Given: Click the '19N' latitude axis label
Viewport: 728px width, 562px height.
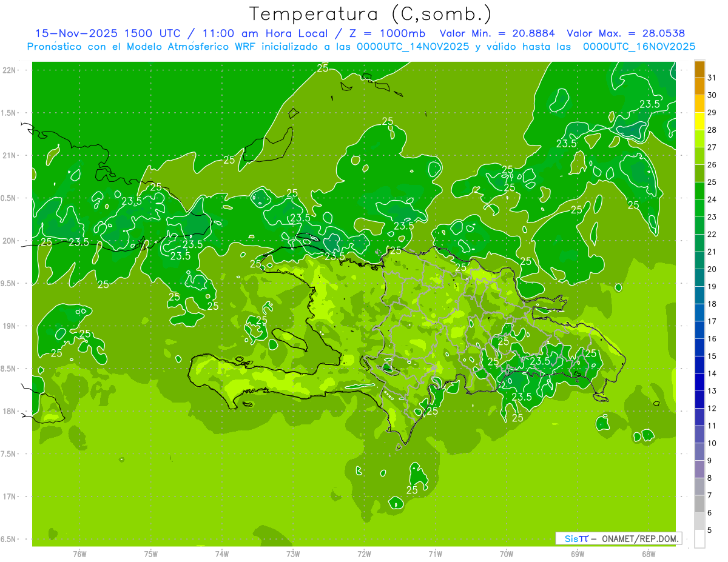Looking at the screenshot, I should (10, 326).
